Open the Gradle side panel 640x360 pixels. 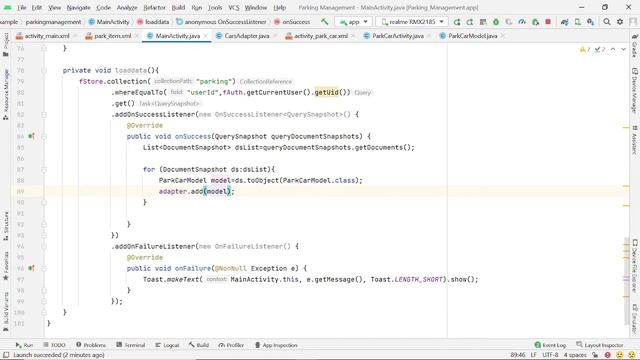(635, 46)
